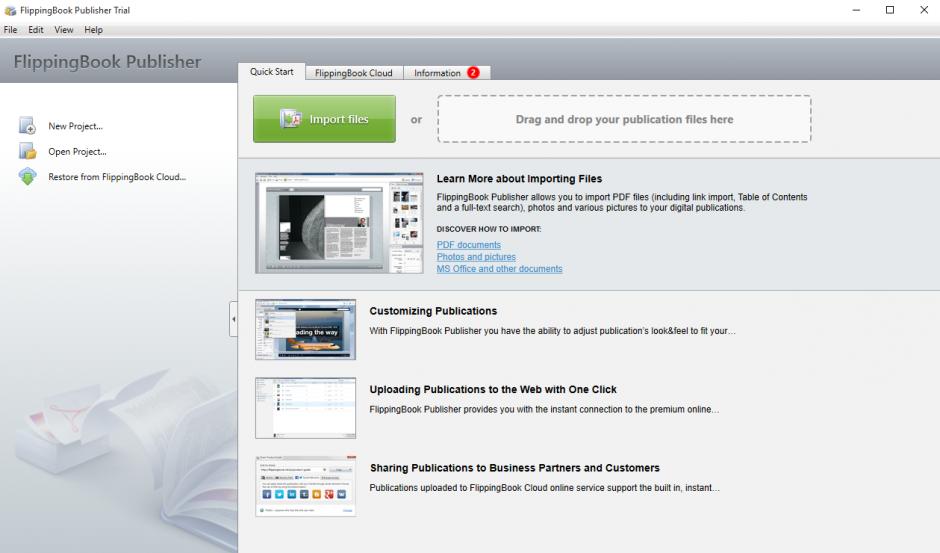Click the red notification badge on Information tab
Viewport: 940px width, 553px height.
click(x=473, y=73)
